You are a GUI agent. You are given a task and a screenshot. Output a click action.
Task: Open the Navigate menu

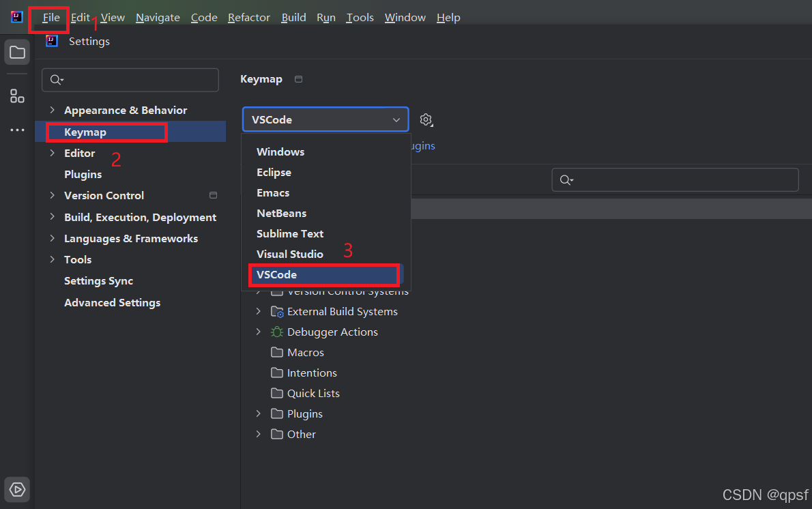[x=158, y=18]
